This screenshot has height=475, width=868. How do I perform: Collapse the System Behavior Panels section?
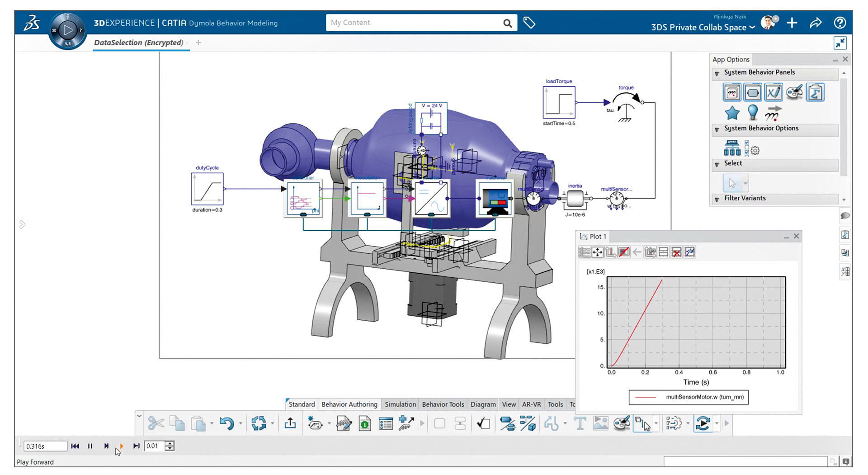coord(717,73)
